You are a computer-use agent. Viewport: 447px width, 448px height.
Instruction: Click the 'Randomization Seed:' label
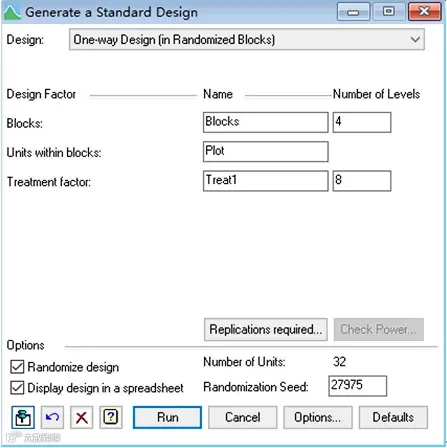pos(256,387)
